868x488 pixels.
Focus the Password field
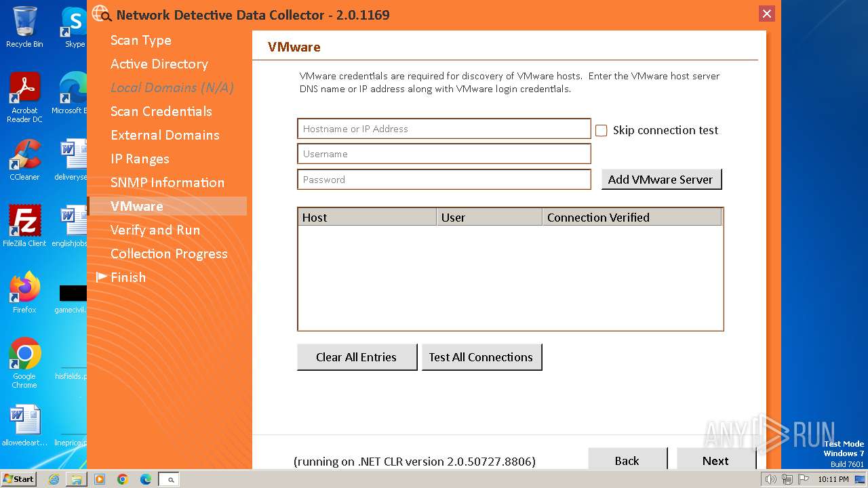(444, 180)
